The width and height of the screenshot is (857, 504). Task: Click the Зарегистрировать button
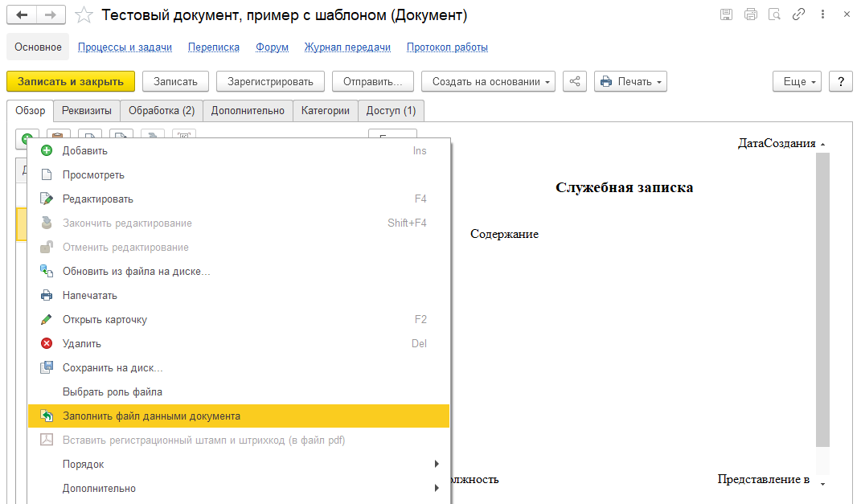[x=270, y=81]
